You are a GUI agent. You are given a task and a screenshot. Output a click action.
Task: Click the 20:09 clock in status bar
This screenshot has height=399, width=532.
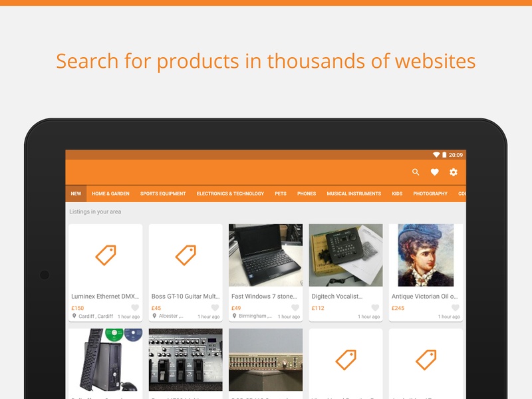click(x=456, y=155)
